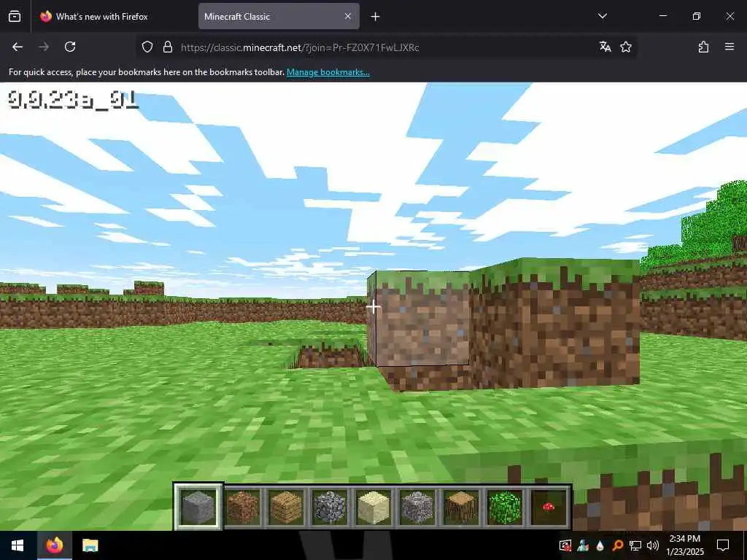Open the translate page icon
The width and height of the screenshot is (747, 560).
[x=605, y=47]
